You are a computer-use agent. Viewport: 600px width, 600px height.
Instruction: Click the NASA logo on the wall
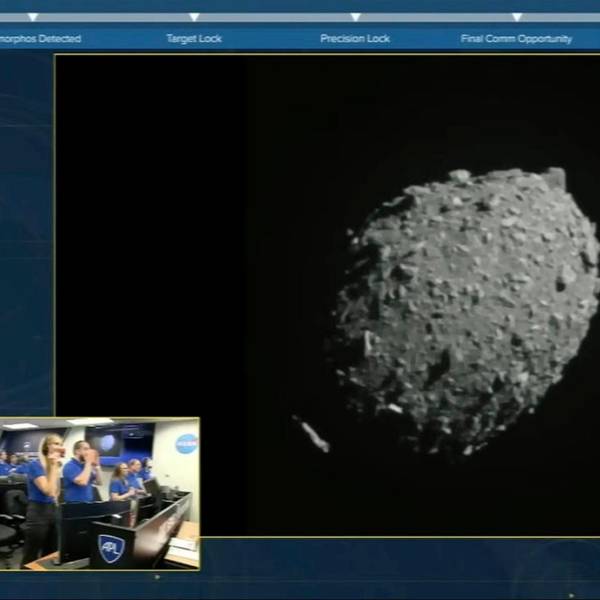pyautogui.click(x=187, y=443)
